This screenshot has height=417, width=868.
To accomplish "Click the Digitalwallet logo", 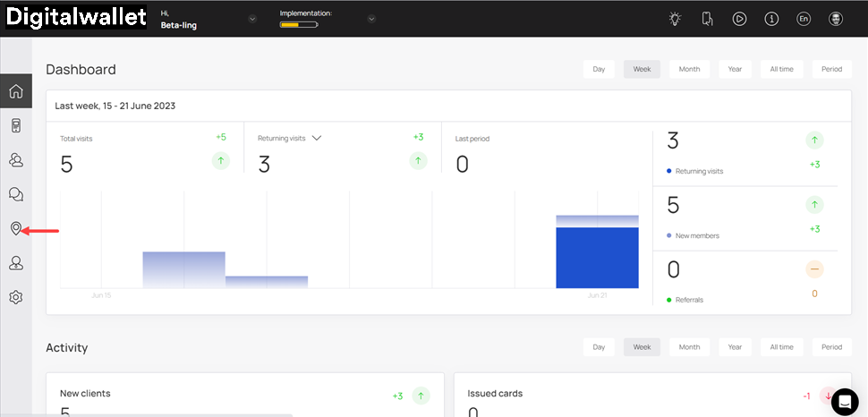I will point(76,18).
